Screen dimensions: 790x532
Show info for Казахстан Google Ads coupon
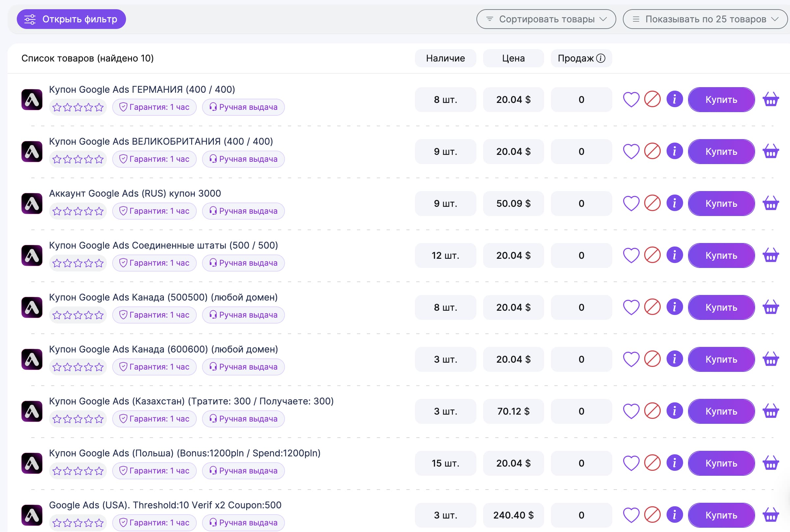675,411
